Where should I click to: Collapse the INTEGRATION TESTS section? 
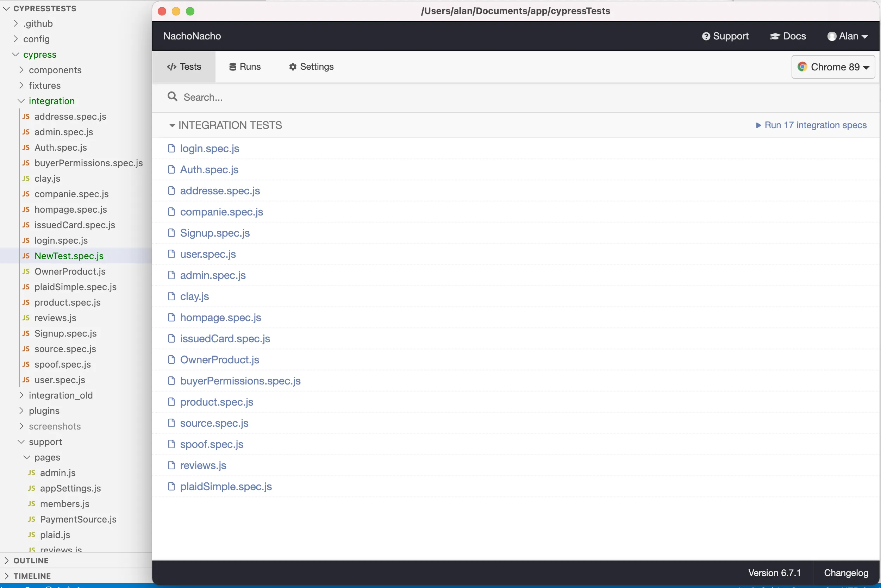click(172, 125)
